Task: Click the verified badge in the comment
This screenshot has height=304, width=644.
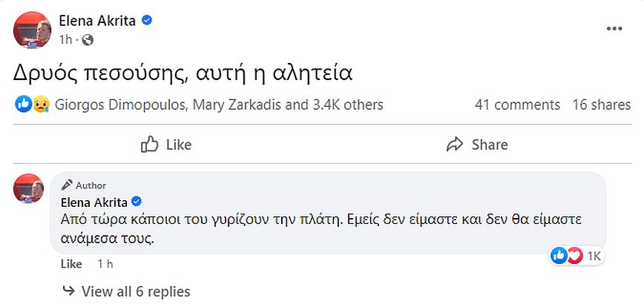Action: point(137,202)
